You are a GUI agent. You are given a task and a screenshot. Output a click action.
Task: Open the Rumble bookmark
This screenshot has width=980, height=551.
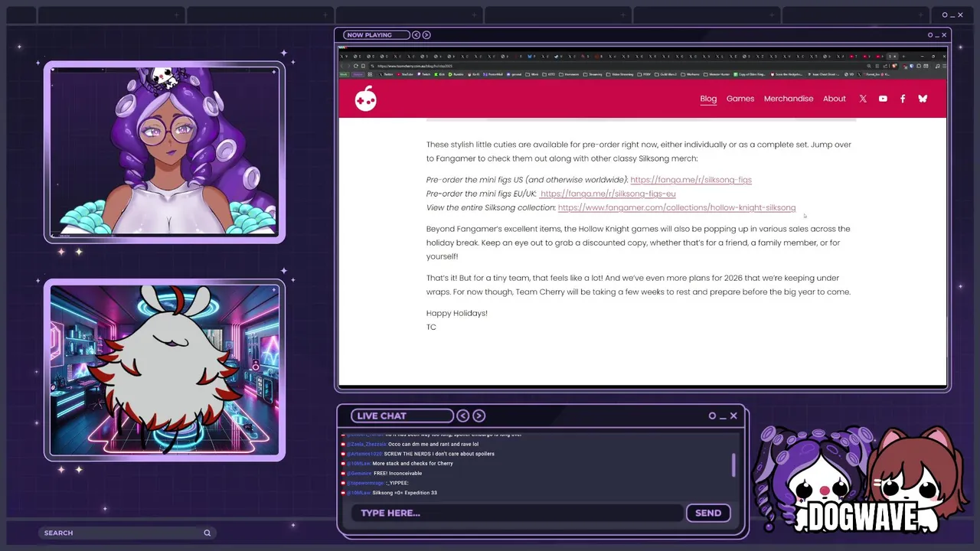(x=456, y=74)
